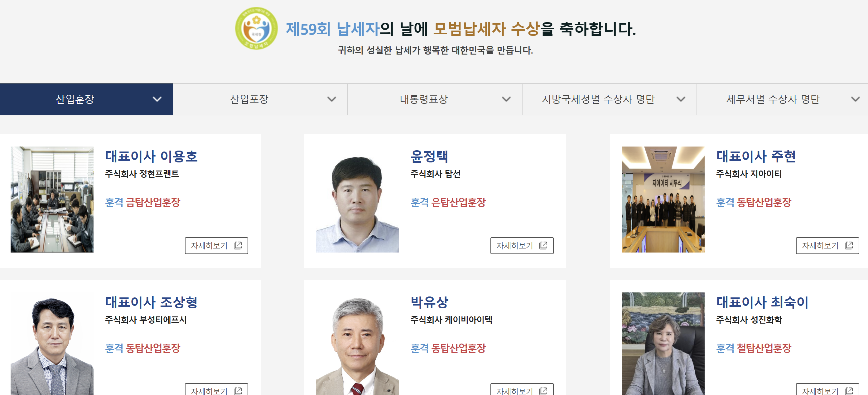Click external-link icon on 윤정택 card
The image size is (868, 395).
tap(543, 245)
